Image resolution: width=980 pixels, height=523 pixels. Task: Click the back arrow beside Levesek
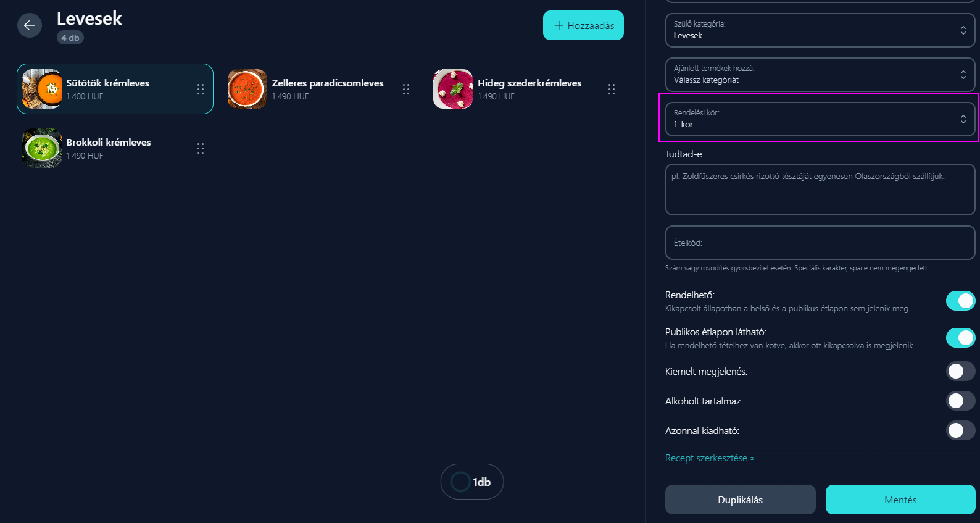click(30, 25)
